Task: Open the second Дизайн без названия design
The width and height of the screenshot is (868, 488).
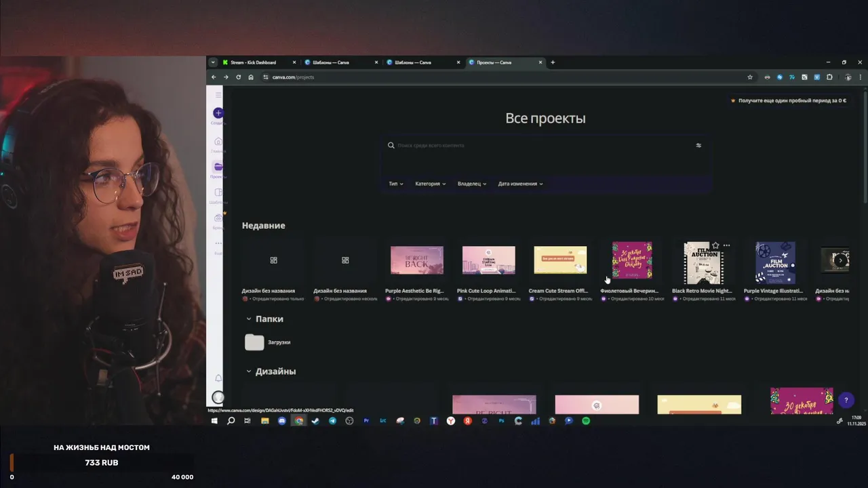Action: tap(345, 260)
